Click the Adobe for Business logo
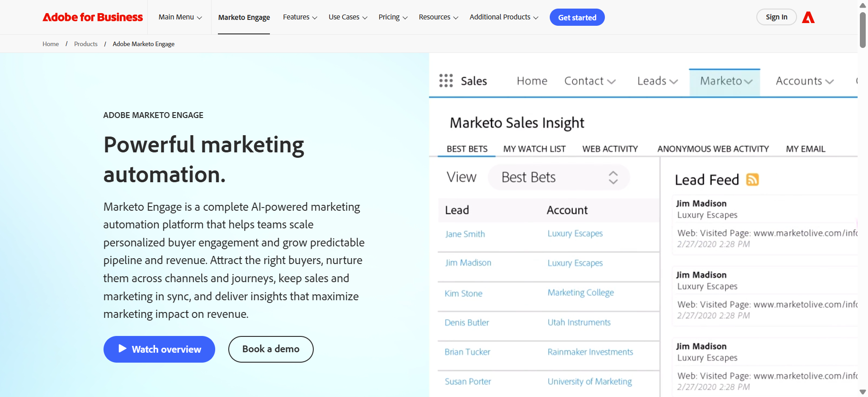Image resolution: width=868 pixels, height=397 pixels. pyautogui.click(x=93, y=17)
